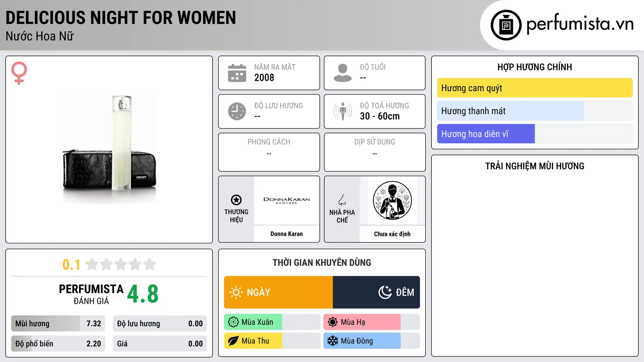This screenshot has height=362, width=644.
Task: Click the star badge icon above Thương hiệu
Action: [236, 200]
